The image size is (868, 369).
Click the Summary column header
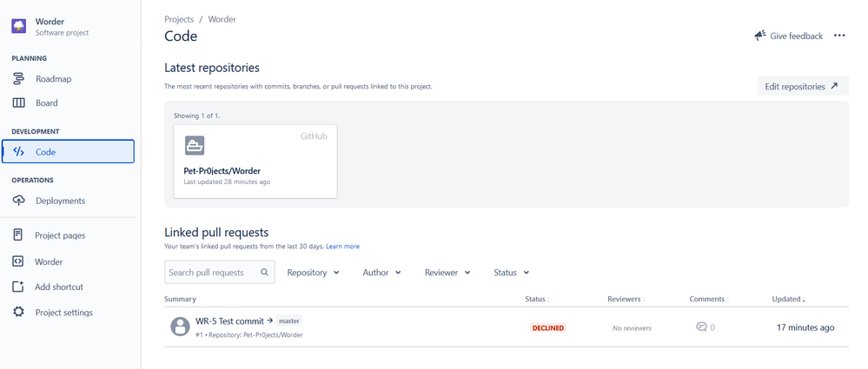pyautogui.click(x=180, y=299)
